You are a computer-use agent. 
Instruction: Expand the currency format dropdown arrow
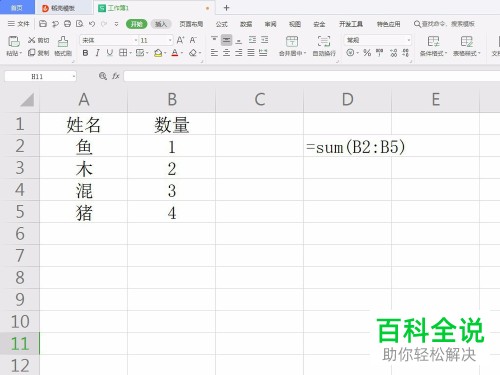point(358,53)
